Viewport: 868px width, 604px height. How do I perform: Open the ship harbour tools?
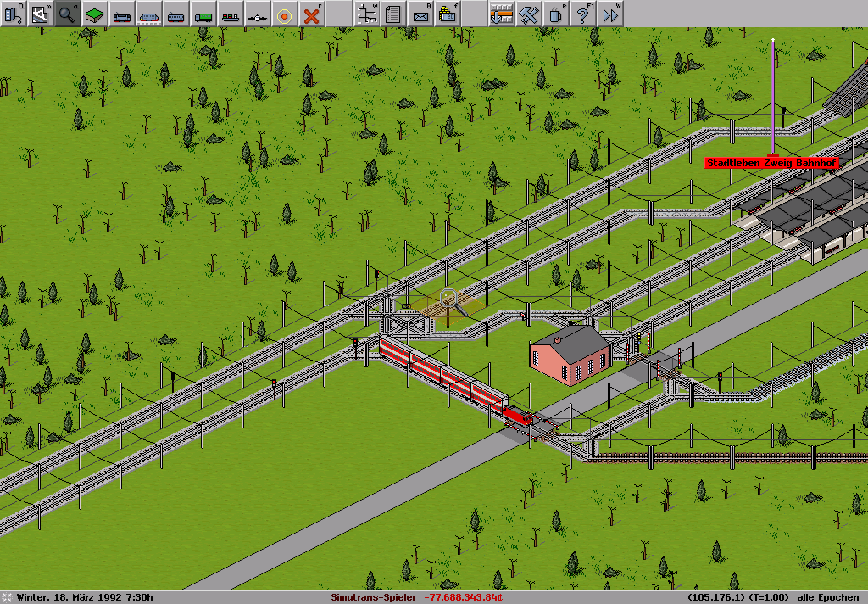[230, 14]
